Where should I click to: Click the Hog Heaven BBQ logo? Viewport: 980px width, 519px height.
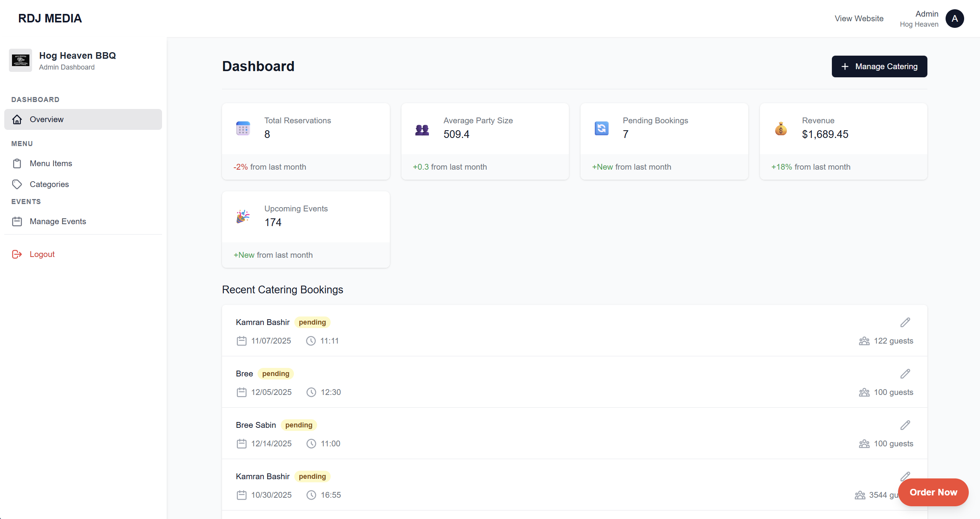coord(20,60)
